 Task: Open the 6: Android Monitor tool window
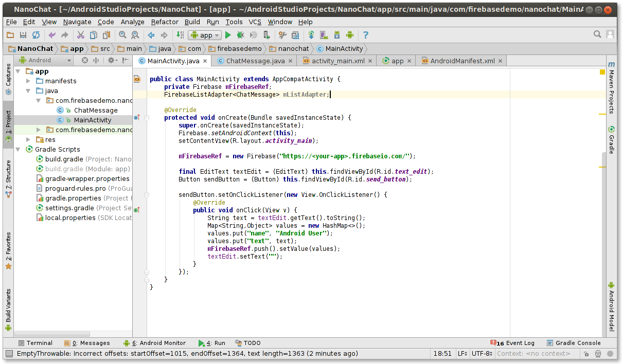point(154,343)
